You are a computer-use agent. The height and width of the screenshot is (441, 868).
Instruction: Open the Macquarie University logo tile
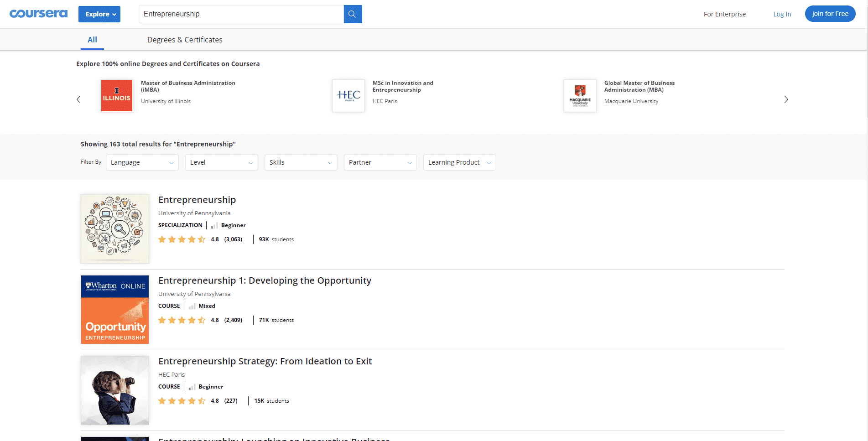[x=580, y=96]
